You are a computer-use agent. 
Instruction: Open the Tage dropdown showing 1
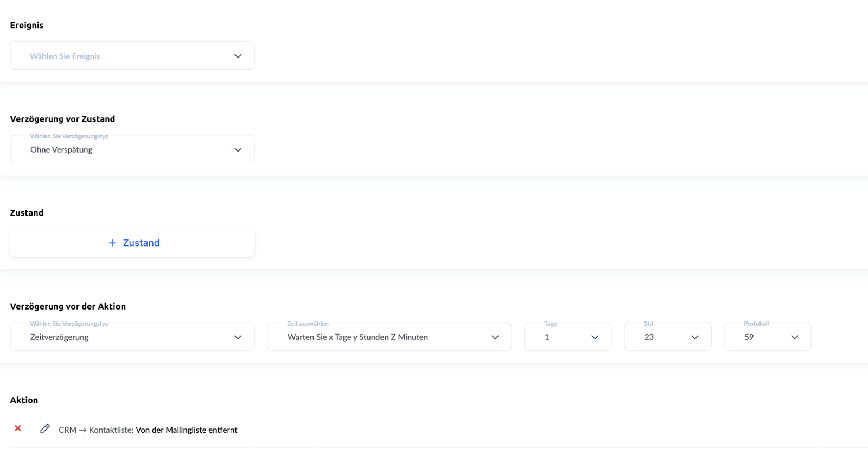(x=568, y=337)
